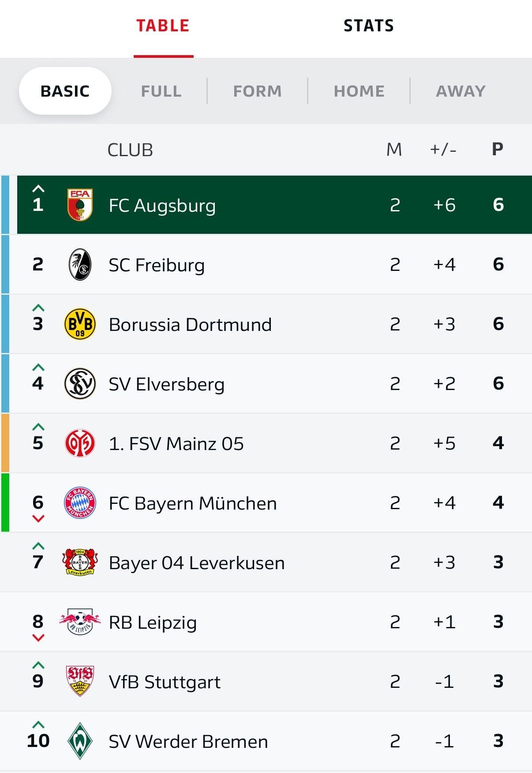Tap the SC Freiburg club logo

[80, 265]
